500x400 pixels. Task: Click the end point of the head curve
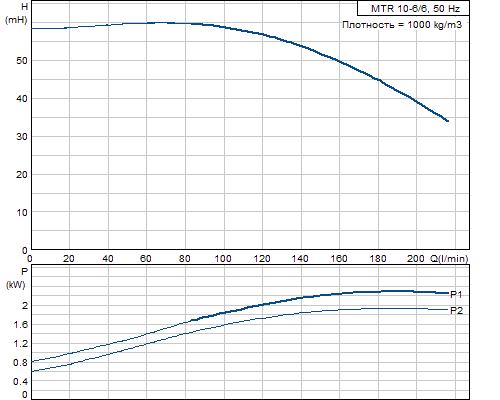pos(447,121)
